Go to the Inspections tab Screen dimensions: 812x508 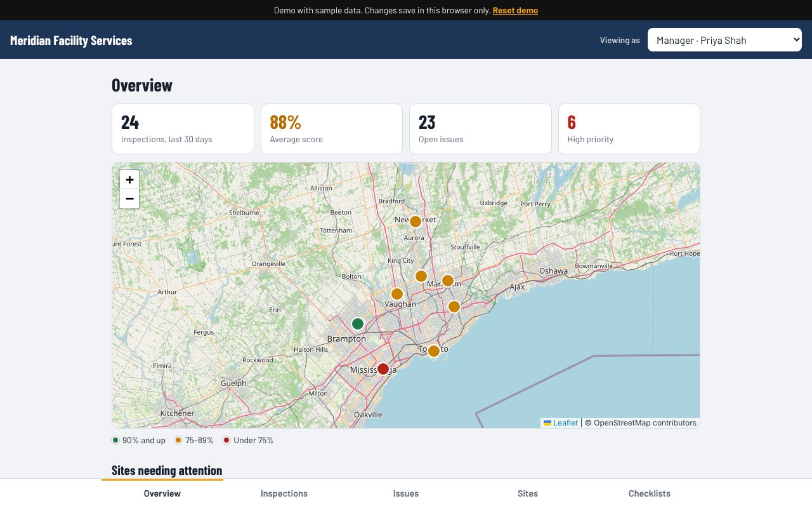(x=284, y=493)
